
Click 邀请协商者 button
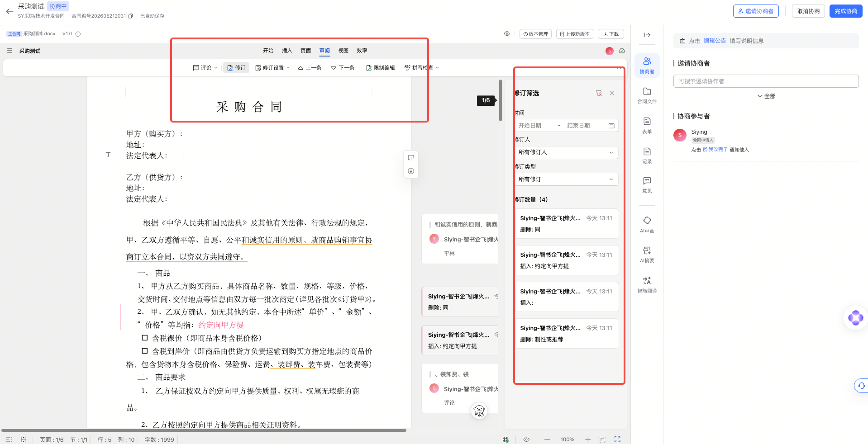[756, 11]
